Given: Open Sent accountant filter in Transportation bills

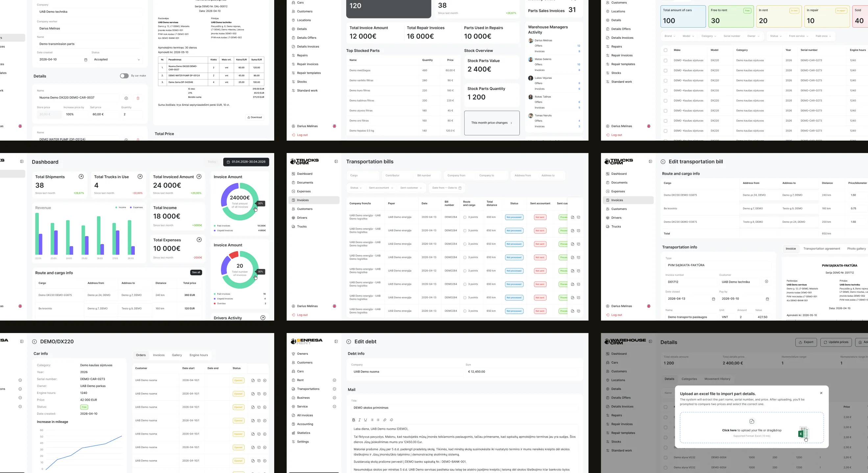Looking at the screenshot, I should point(381,188).
